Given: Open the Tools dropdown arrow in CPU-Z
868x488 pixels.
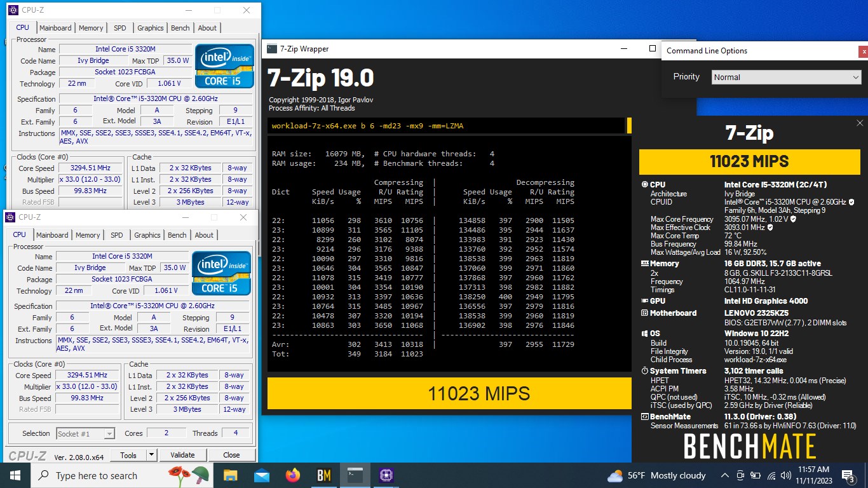Looking at the screenshot, I should [x=151, y=455].
